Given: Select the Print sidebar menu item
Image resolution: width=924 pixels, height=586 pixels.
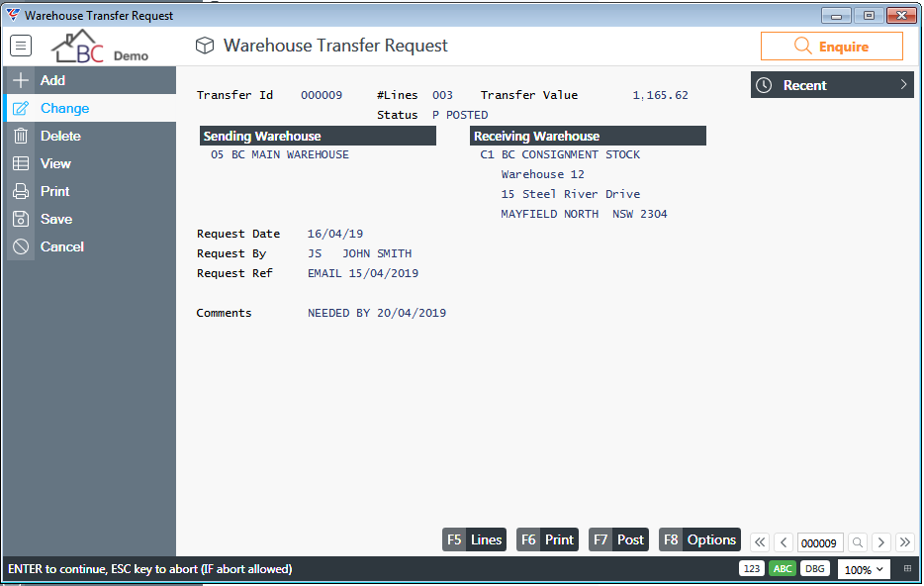Looking at the screenshot, I should pos(90,191).
